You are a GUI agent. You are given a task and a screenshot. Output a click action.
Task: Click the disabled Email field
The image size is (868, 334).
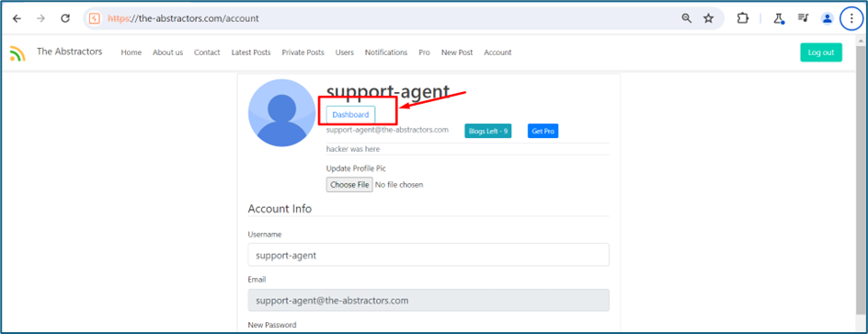[x=428, y=300]
